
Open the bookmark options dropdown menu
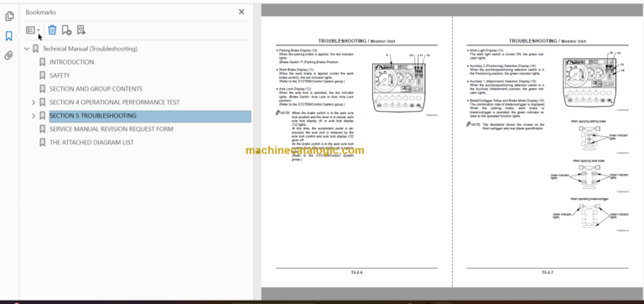pyautogui.click(x=33, y=30)
